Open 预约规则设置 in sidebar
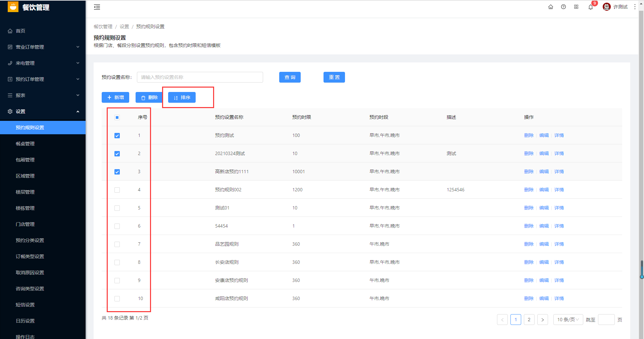This screenshot has width=644, height=339. click(x=43, y=128)
